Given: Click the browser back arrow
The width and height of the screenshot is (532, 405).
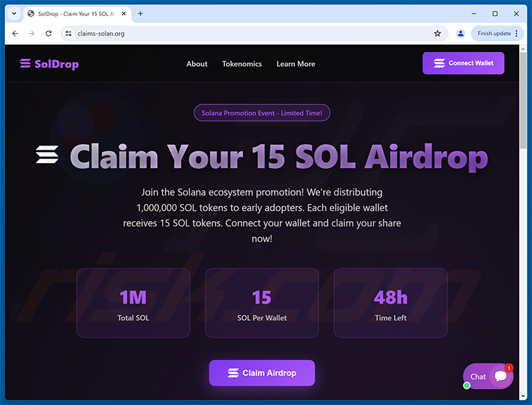Looking at the screenshot, I should 15,33.
